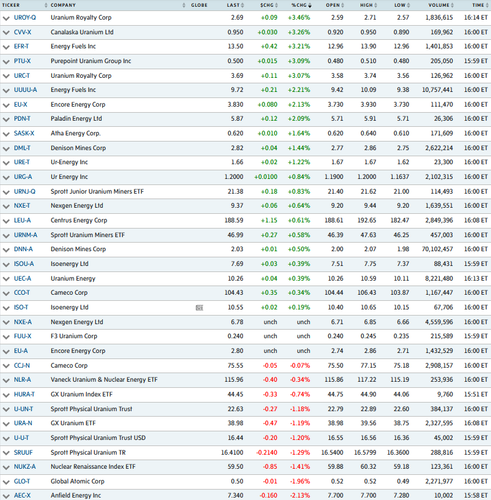Expand the DML-T row chevron
This screenshot has height=500, width=491.
[6, 148]
